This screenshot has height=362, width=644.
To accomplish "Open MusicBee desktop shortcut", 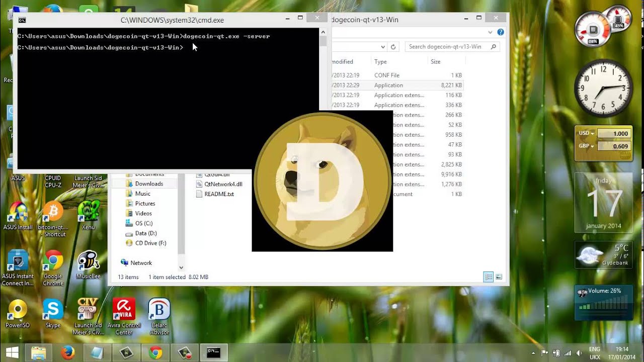I will 88,265.
